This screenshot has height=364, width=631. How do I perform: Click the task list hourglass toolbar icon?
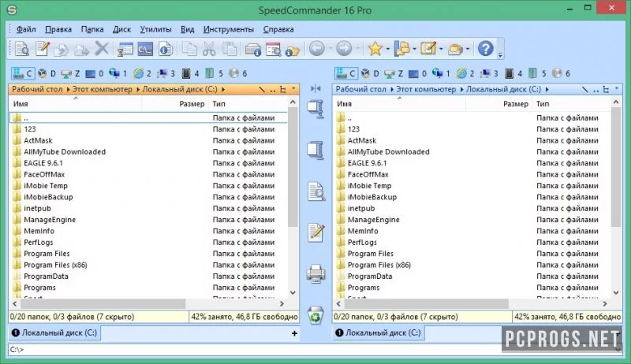click(125, 49)
